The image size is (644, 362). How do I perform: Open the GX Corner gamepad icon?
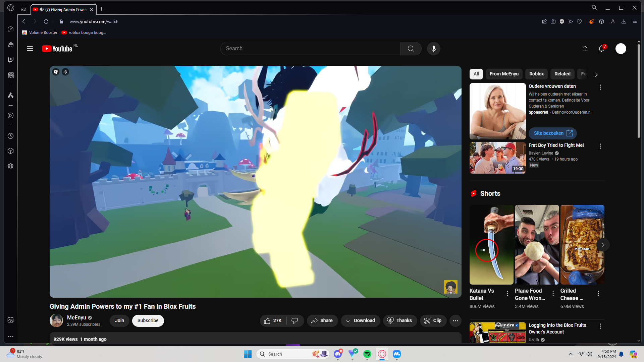coord(24,9)
